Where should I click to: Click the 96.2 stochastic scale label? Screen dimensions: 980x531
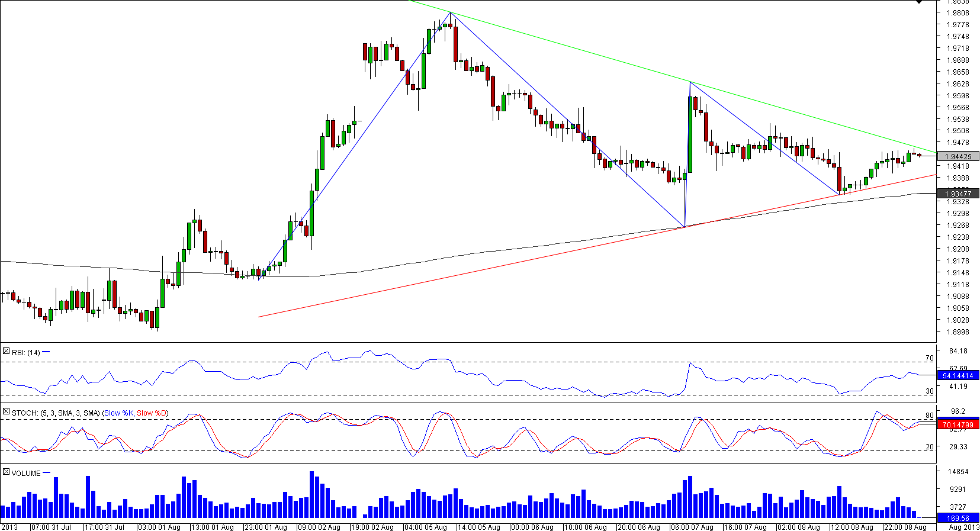958,411
